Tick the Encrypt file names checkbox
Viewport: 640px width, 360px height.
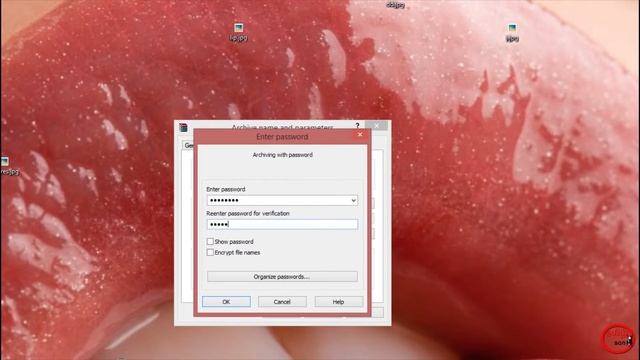click(210, 253)
